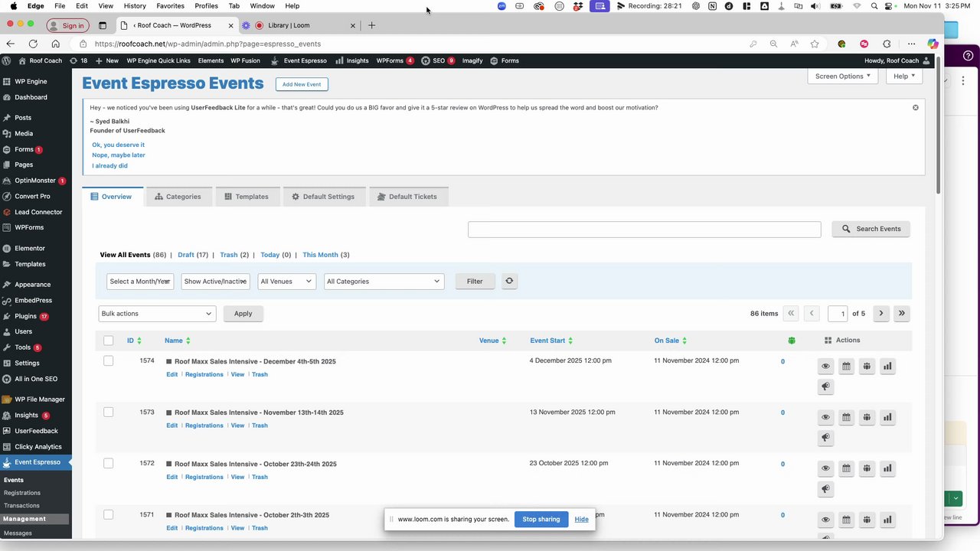Click the Filter button

tap(475, 281)
